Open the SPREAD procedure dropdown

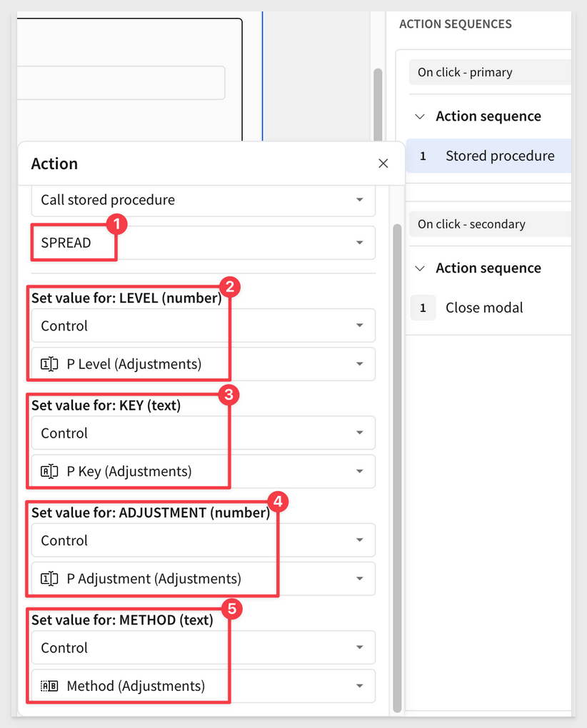tap(203, 243)
